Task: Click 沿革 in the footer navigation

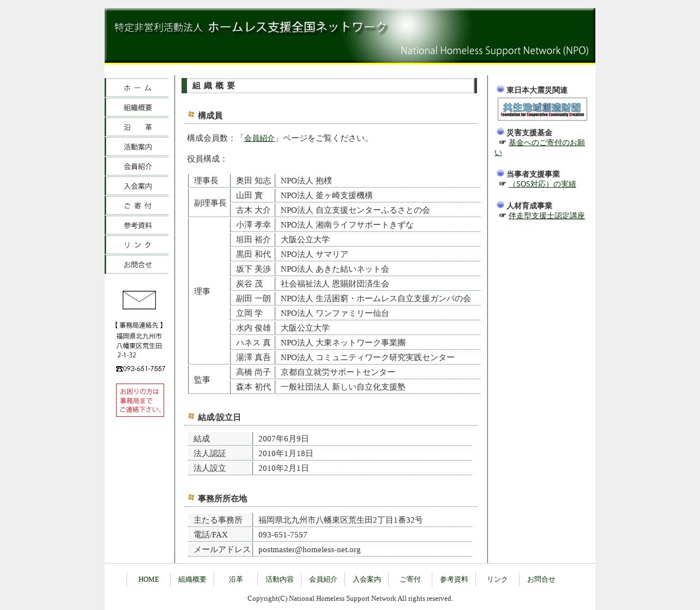Action: [236, 579]
